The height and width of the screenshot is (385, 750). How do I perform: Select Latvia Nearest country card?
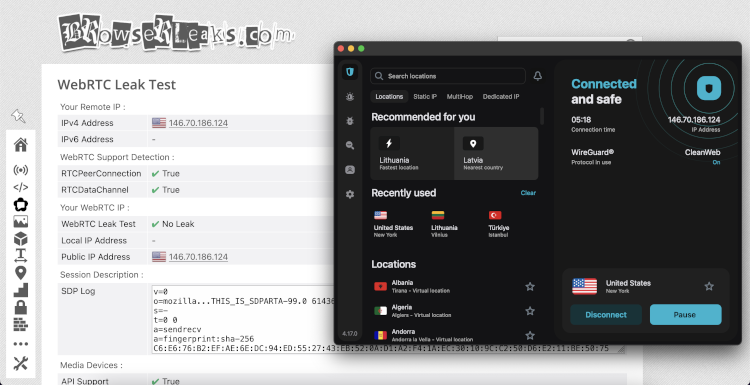(x=496, y=154)
